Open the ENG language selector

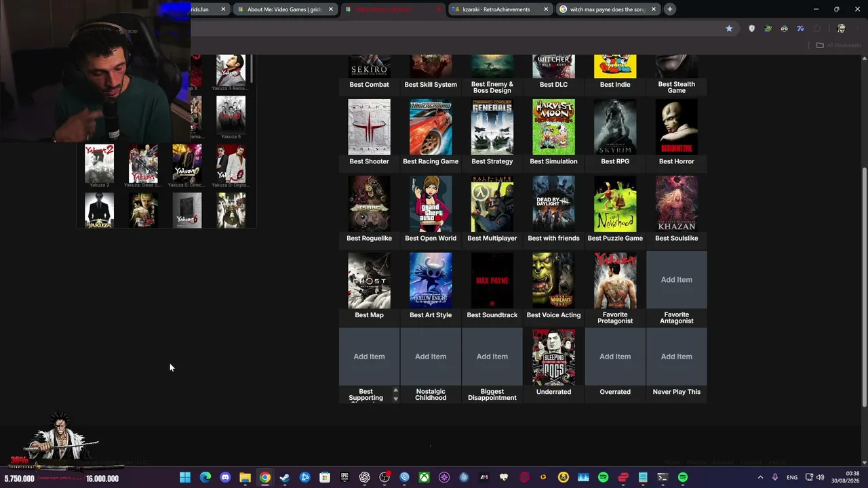792,478
